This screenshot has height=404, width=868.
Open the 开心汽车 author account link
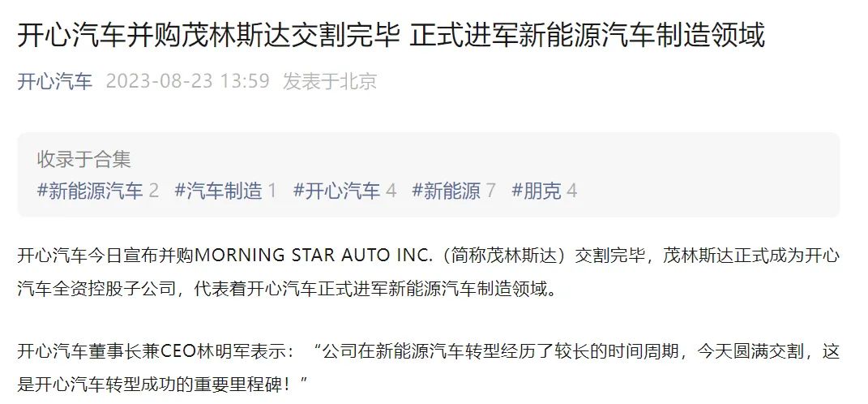55,81
